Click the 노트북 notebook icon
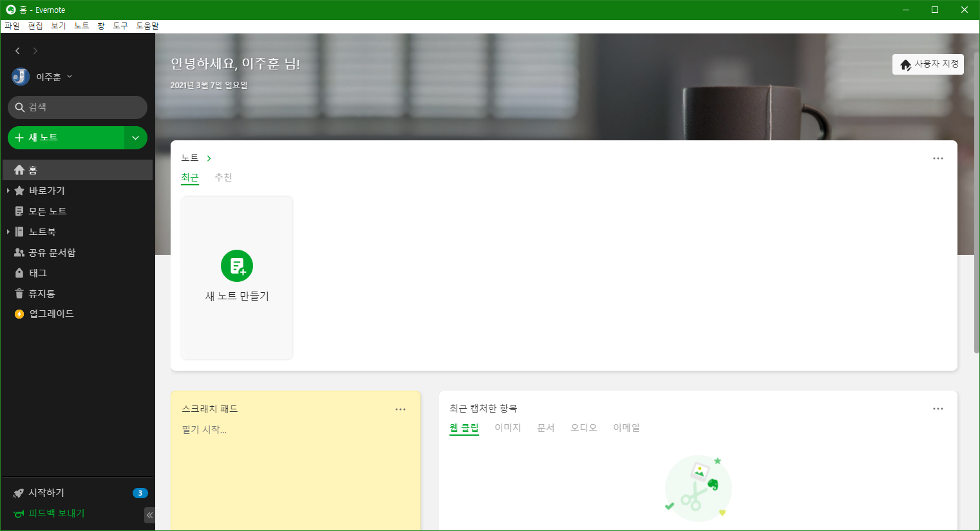Viewport: 980px width, 531px height. coord(19,232)
